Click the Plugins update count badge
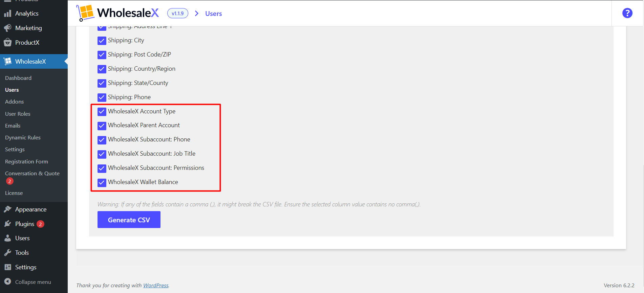The width and height of the screenshot is (644, 293). tap(40, 224)
